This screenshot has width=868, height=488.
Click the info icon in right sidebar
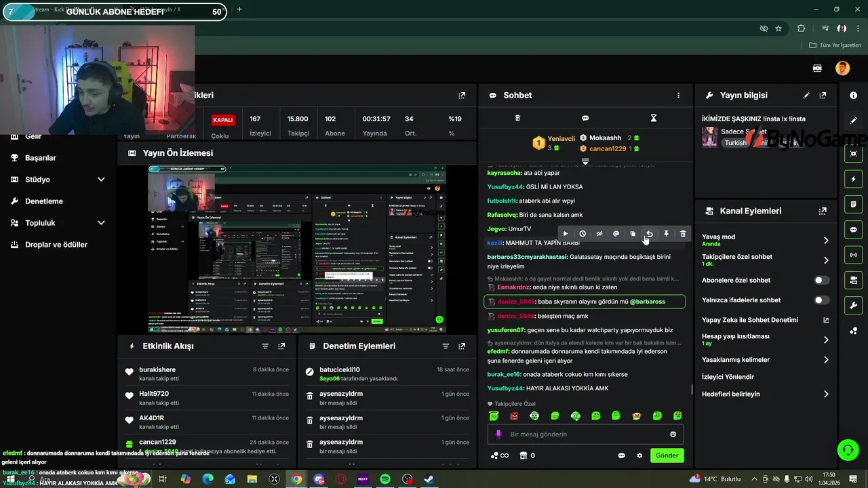(x=854, y=96)
